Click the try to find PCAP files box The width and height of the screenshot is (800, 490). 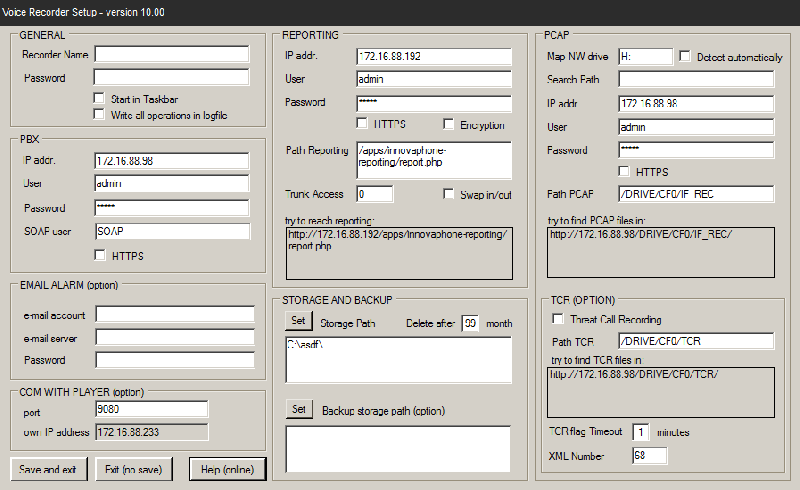(661, 253)
